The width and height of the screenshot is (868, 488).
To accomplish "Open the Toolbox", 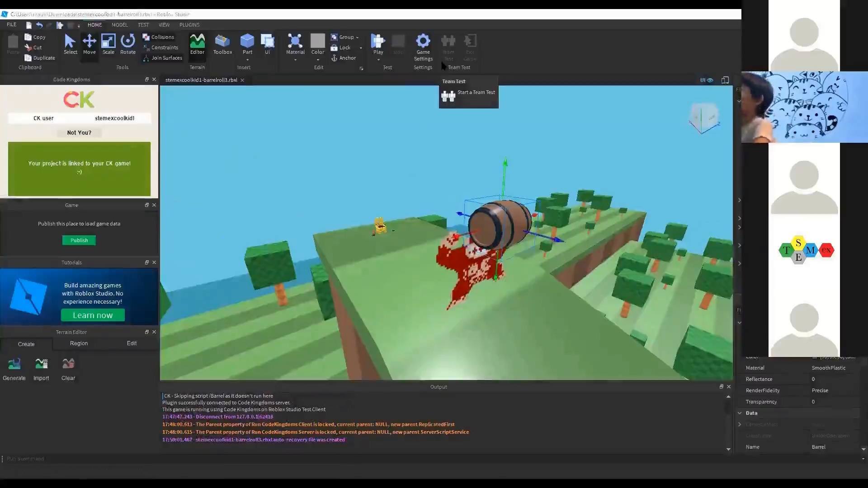I will (x=222, y=44).
